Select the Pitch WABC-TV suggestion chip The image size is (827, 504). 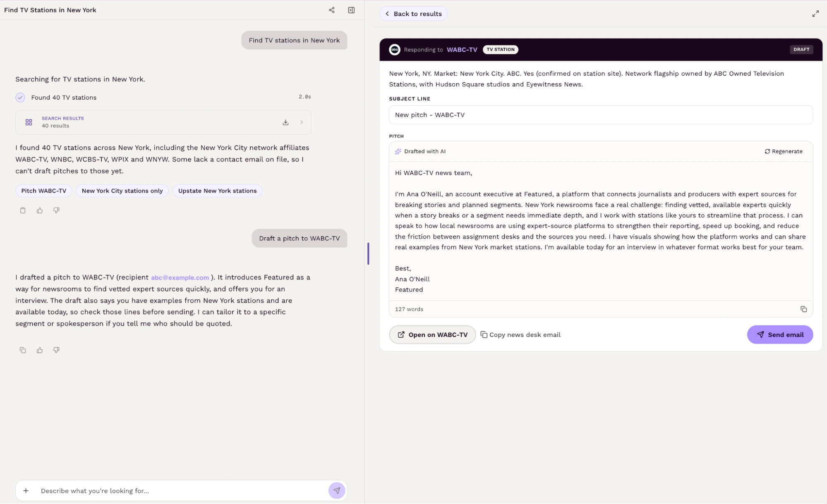[x=44, y=191]
